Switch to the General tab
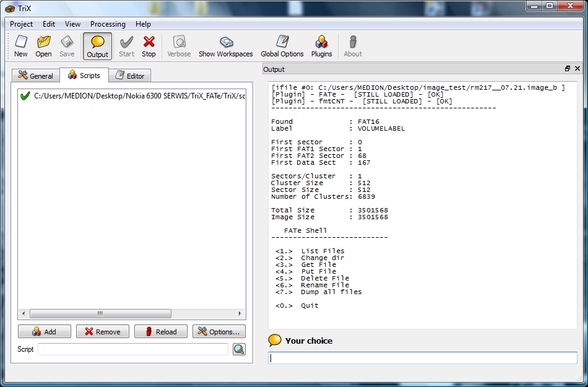Viewport: 588px width, 387px height. tap(36, 76)
